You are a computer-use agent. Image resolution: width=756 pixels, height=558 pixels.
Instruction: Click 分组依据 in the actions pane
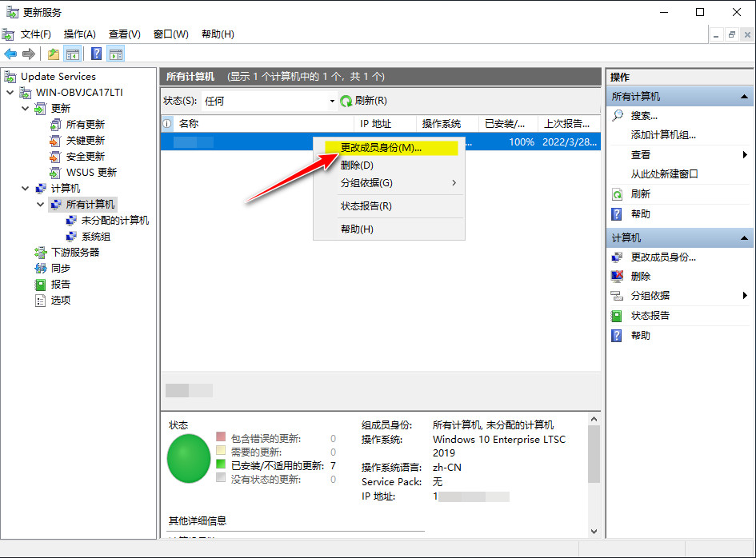pyautogui.click(x=650, y=296)
